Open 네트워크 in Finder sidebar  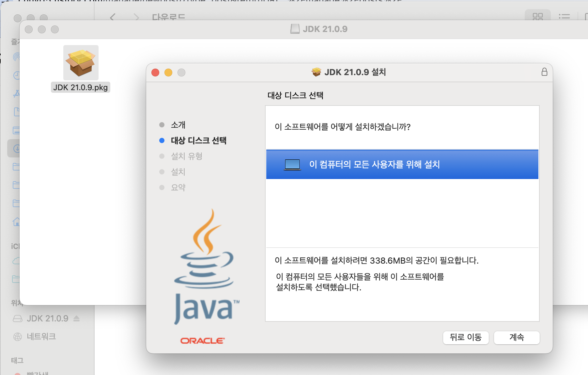[x=41, y=336]
